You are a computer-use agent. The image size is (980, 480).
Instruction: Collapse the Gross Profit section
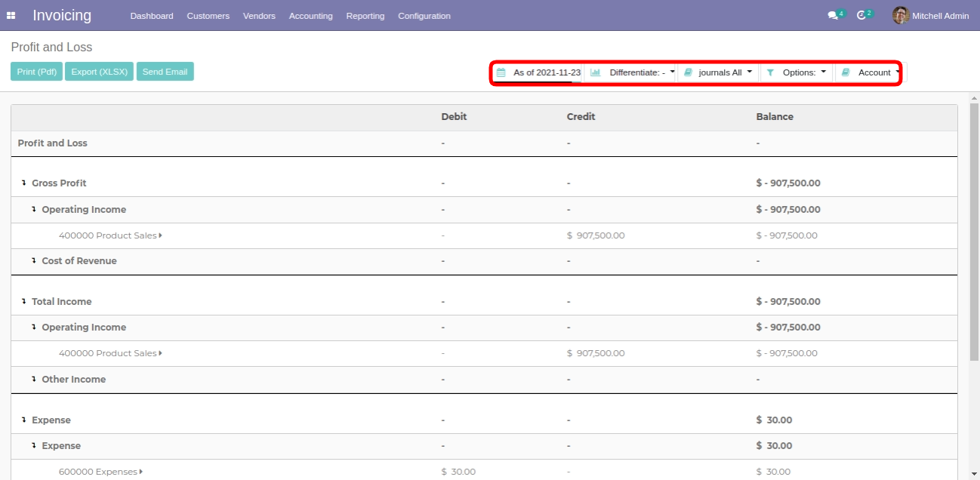[23, 183]
